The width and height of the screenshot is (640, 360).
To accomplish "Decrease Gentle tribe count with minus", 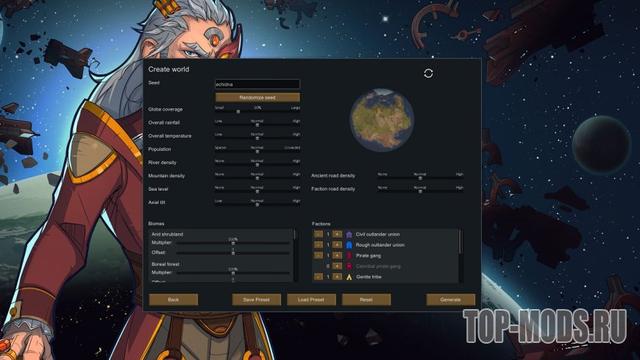I will (318, 277).
